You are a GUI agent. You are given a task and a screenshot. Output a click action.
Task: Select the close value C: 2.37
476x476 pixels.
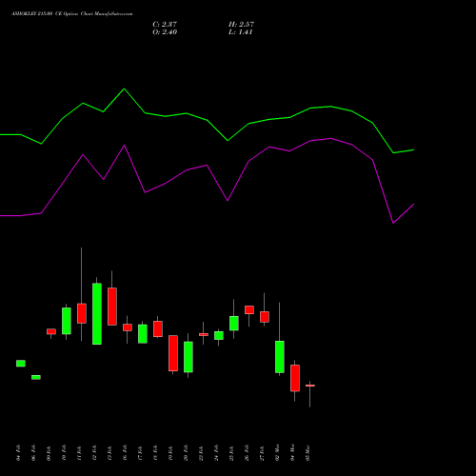(x=165, y=24)
